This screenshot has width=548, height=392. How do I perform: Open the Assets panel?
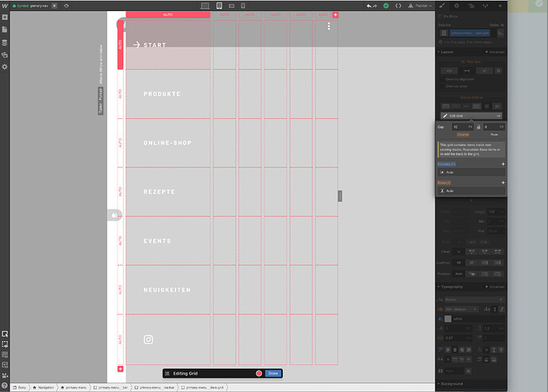click(5, 55)
